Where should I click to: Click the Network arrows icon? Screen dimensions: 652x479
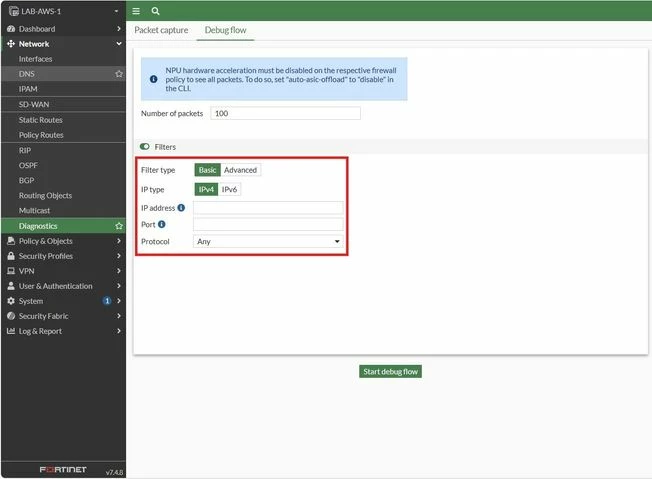(x=11, y=44)
